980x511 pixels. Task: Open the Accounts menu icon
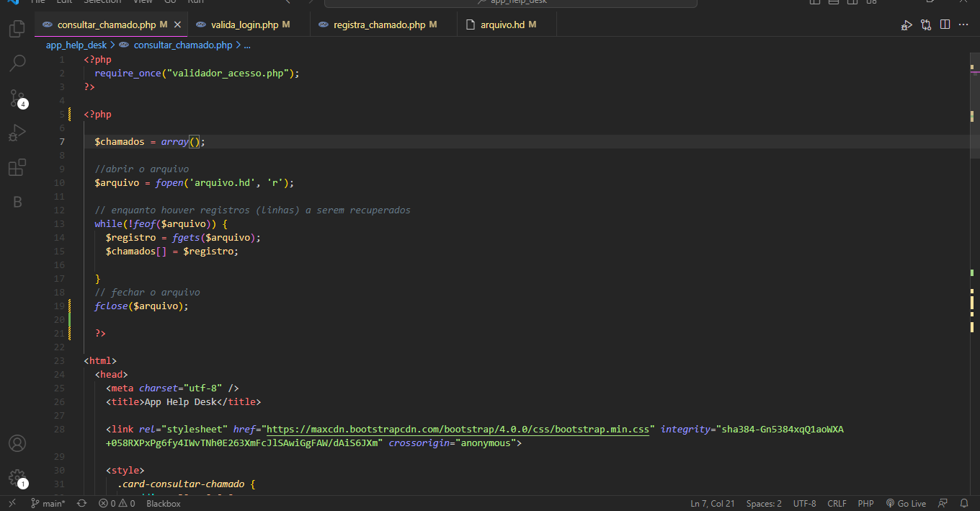17,443
